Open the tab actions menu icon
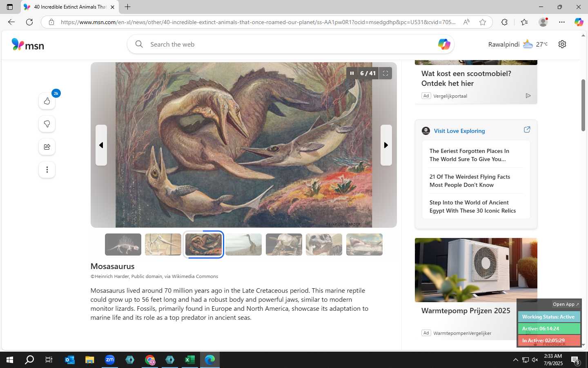The height and width of the screenshot is (368, 588). pyautogui.click(x=10, y=7)
